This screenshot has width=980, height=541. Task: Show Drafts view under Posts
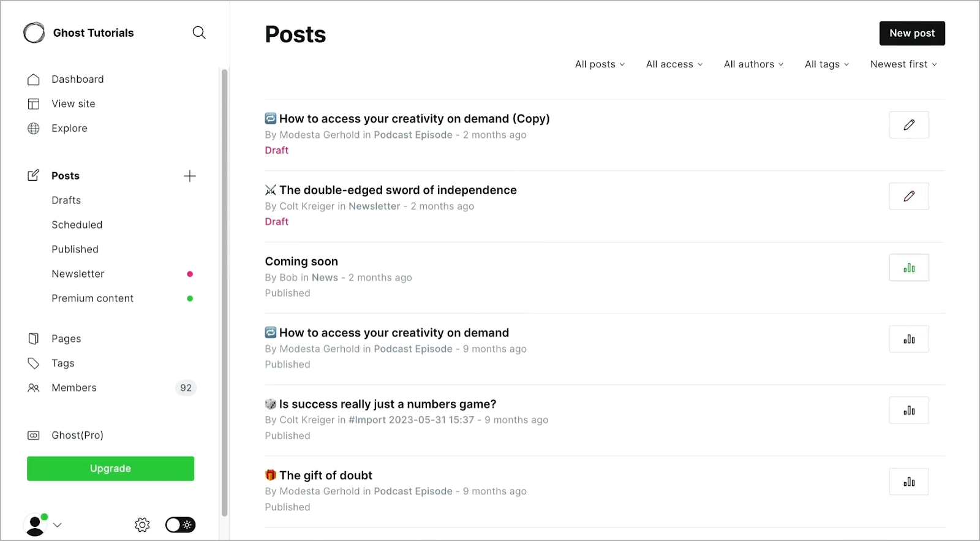pyautogui.click(x=66, y=200)
